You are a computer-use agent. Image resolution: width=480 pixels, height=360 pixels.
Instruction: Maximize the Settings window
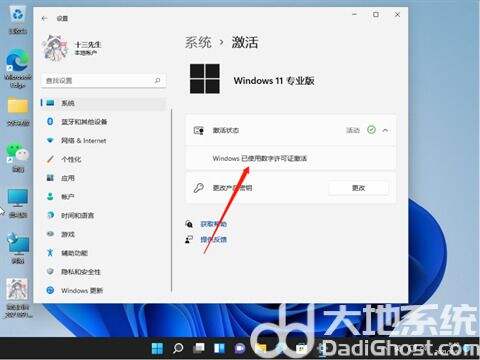[376, 15]
